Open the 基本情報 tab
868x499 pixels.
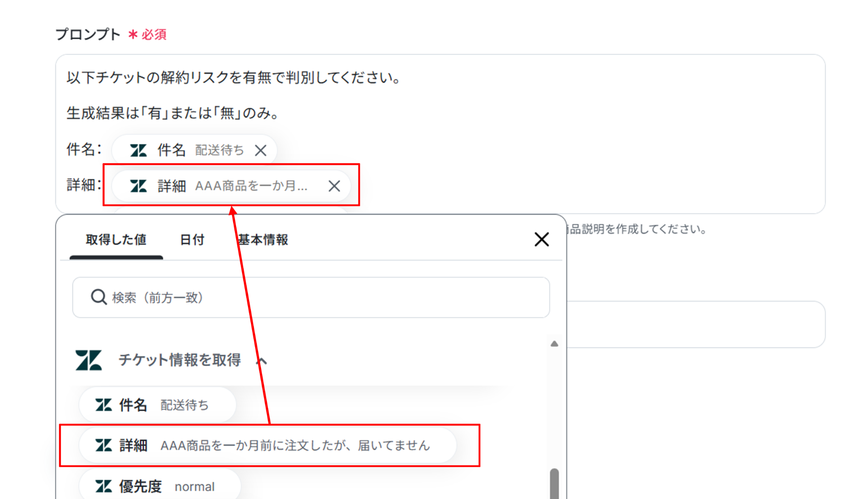pos(264,240)
